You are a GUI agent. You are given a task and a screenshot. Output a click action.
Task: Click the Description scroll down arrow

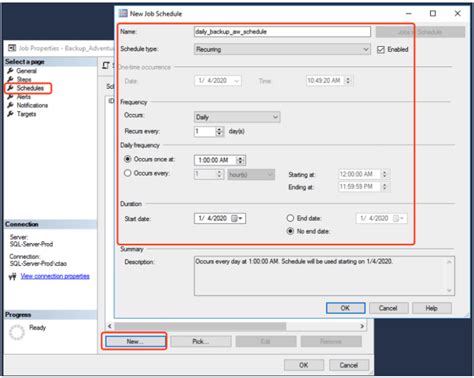(449, 290)
